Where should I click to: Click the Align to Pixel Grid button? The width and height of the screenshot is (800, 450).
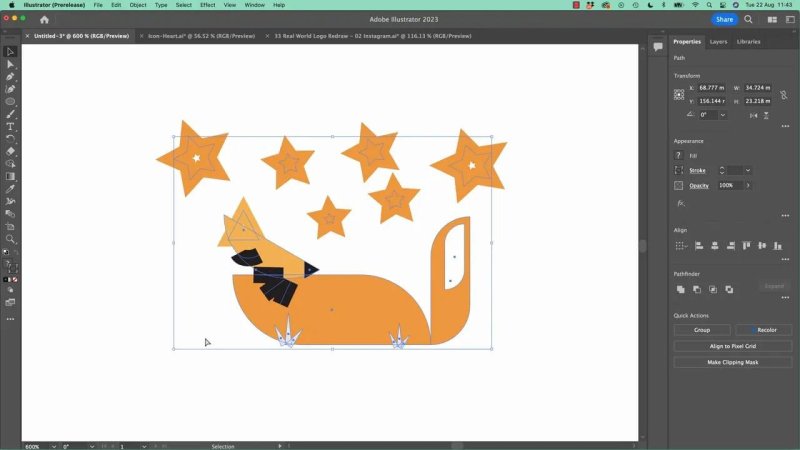click(x=733, y=346)
